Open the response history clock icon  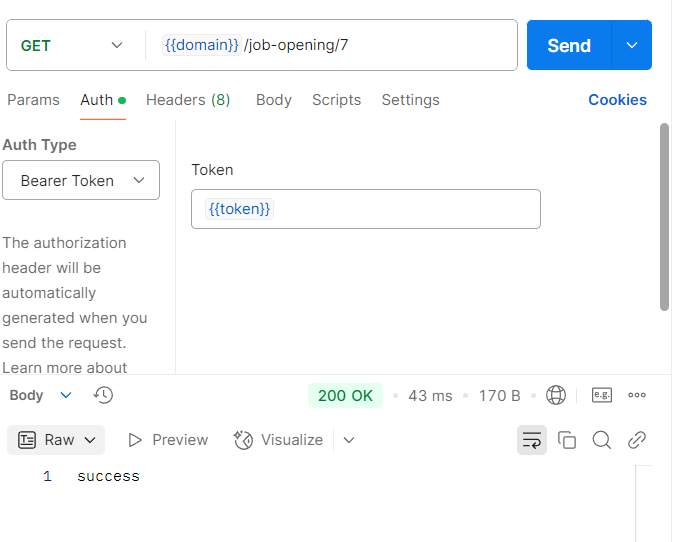tap(103, 395)
